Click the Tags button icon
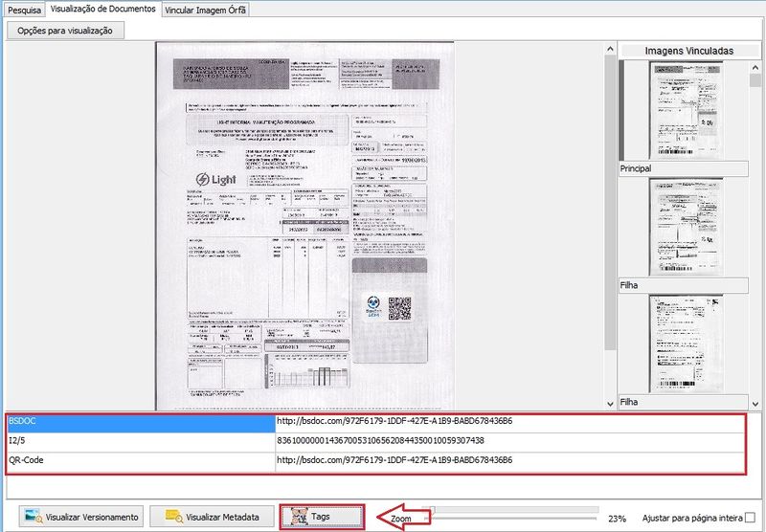The image size is (766, 532). click(x=296, y=517)
